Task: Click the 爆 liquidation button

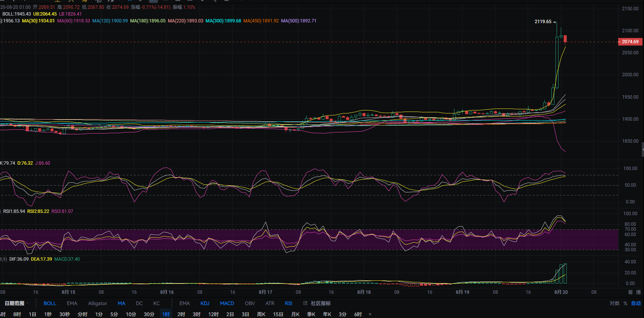Action: 638,292
